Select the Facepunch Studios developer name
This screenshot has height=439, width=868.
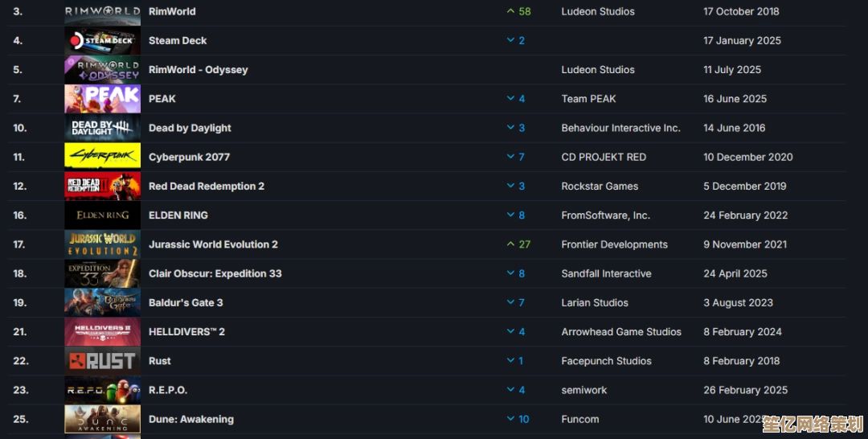[x=606, y=361]
